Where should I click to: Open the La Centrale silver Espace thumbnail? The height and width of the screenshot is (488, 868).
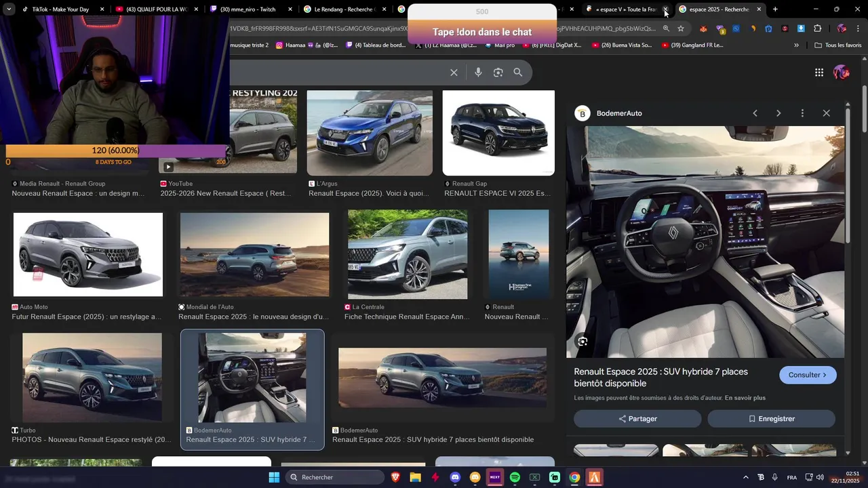(408, 254)
